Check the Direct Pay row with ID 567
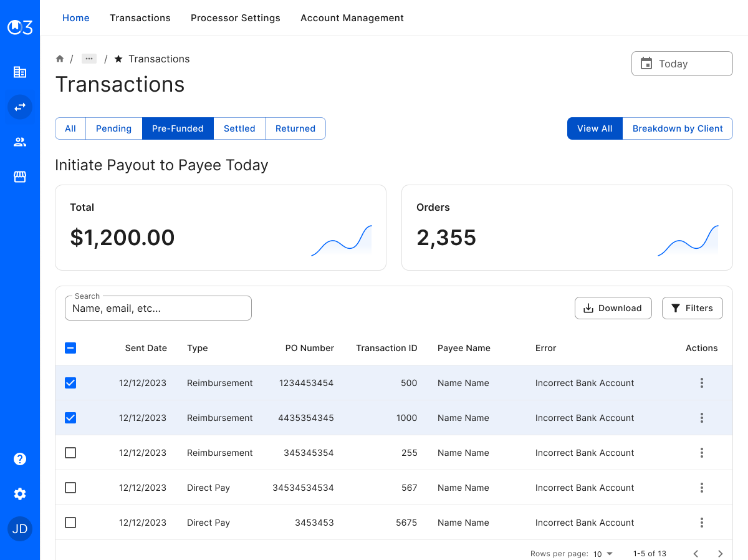 click(70, 488)
